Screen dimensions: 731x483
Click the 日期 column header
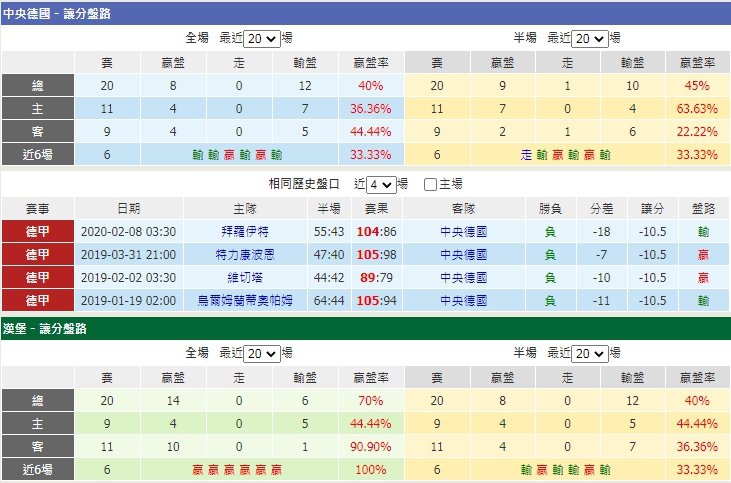[129, 209]
